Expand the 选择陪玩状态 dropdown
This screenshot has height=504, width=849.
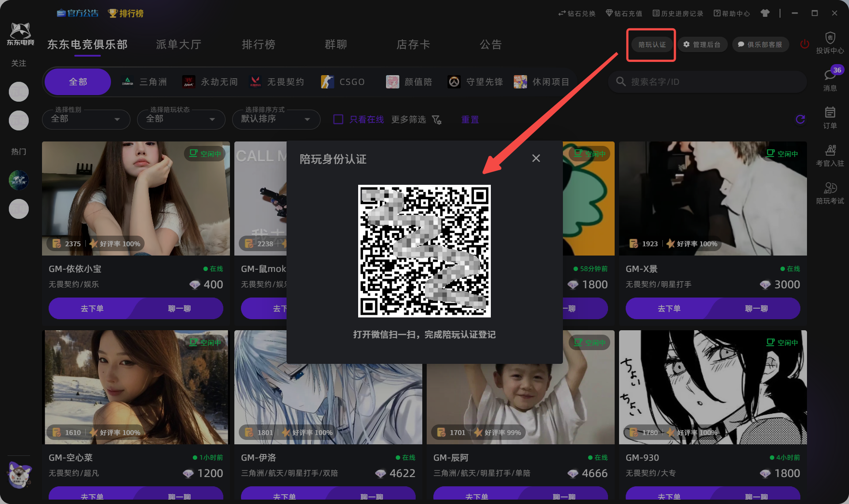[x=181, y=119]
